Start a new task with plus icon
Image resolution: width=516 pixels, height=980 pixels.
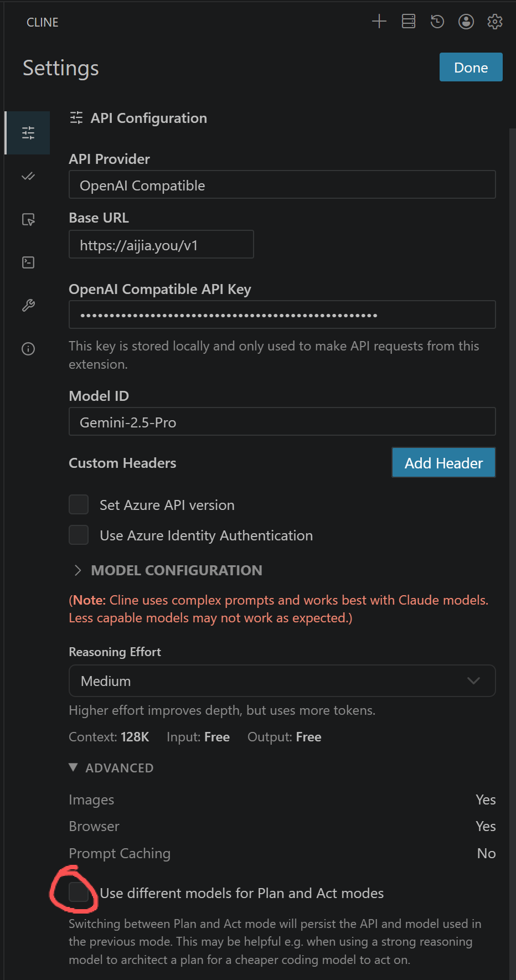coord(379,22)
